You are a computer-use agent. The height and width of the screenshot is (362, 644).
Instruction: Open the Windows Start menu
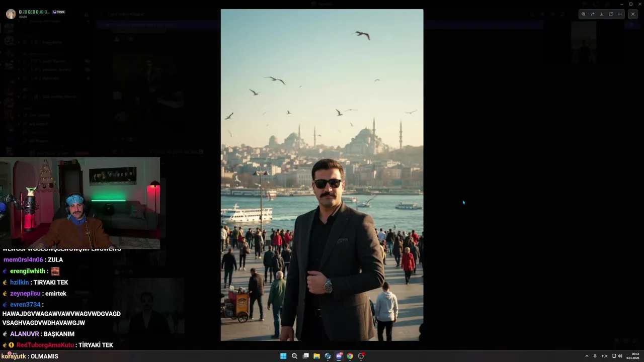pos(283,356)
